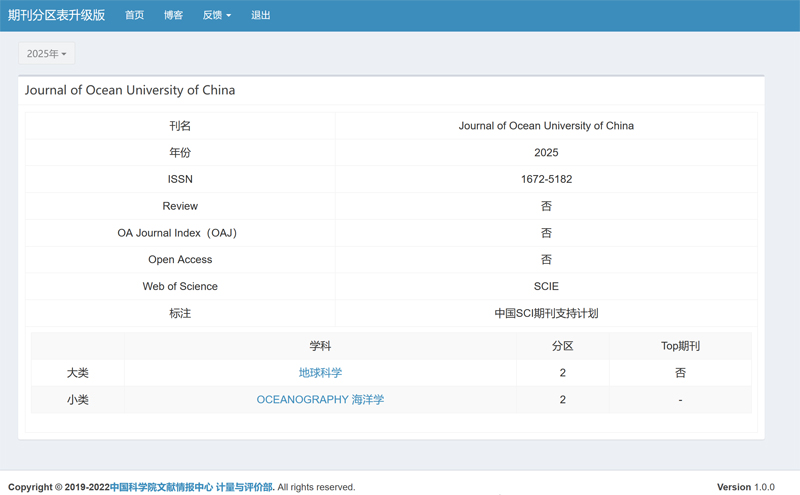Click 退出 to log out
The image size is (800, 495).
click(x=260, y=15)
